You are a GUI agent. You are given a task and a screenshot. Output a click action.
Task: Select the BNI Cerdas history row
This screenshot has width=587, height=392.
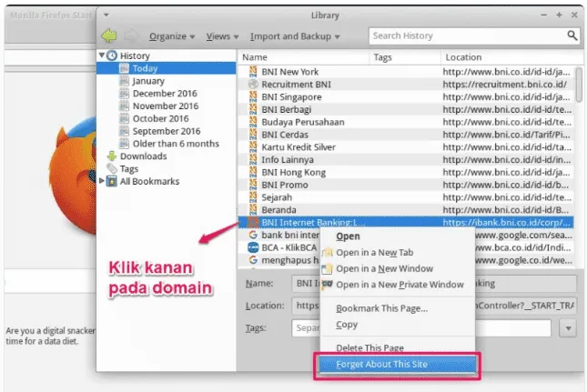click(x=406, y=135)
